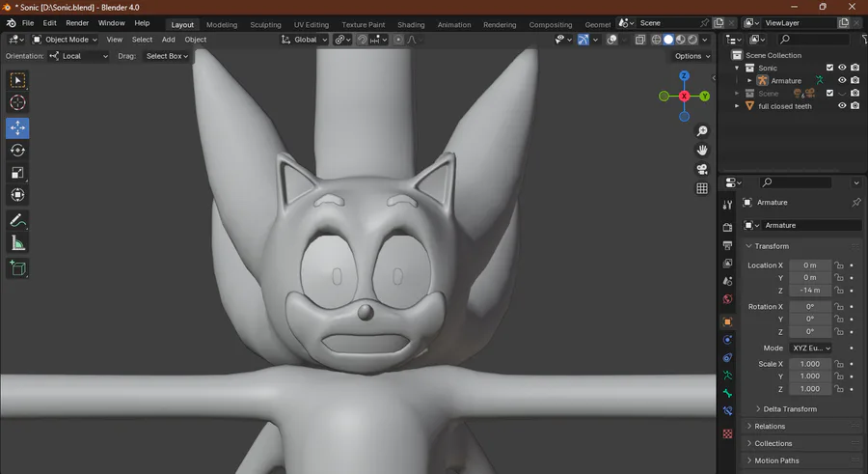The image size is (868, 474).
Task: Hide full closed teeth object in viewport
Action: pos(842,106)
